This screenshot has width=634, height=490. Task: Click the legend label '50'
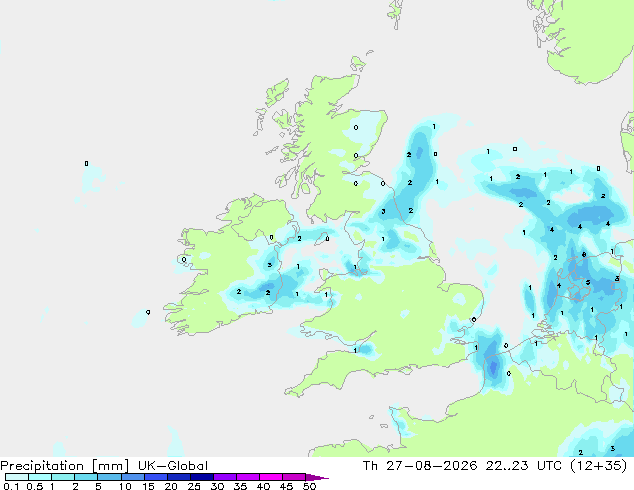[309, 486]
